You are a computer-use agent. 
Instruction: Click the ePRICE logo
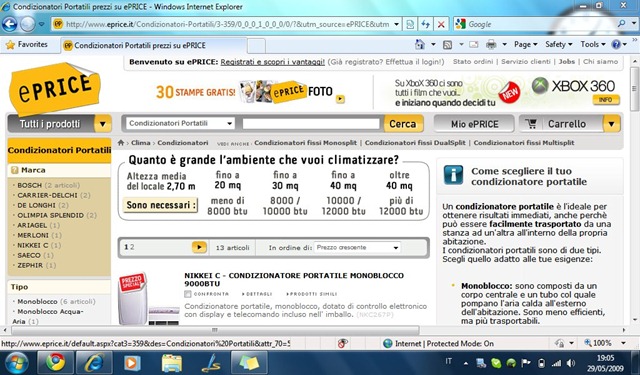(x=54, y=89)
